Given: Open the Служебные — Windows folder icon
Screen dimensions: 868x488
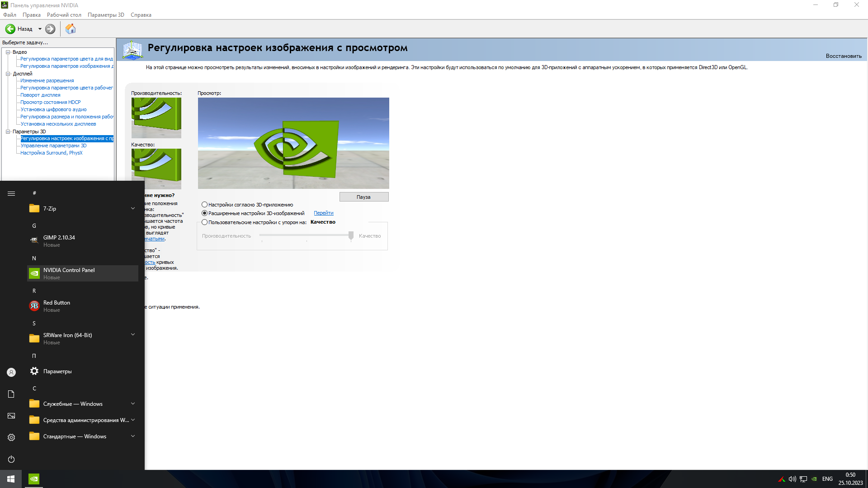Looking at the screenshot, I should click(34, 404).
